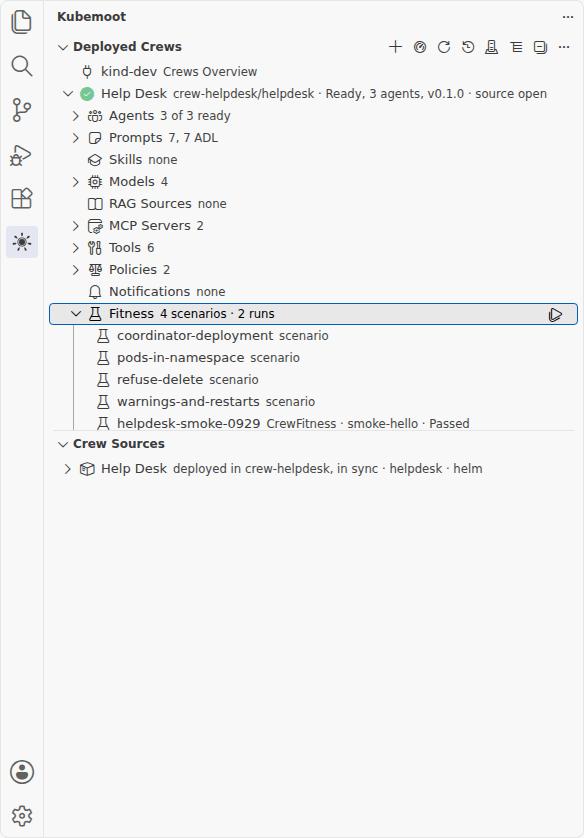Expand the Agents node chevron
The height and width of the screenshot is (838, 584).
pyautogui.click(x=76, y=116)
